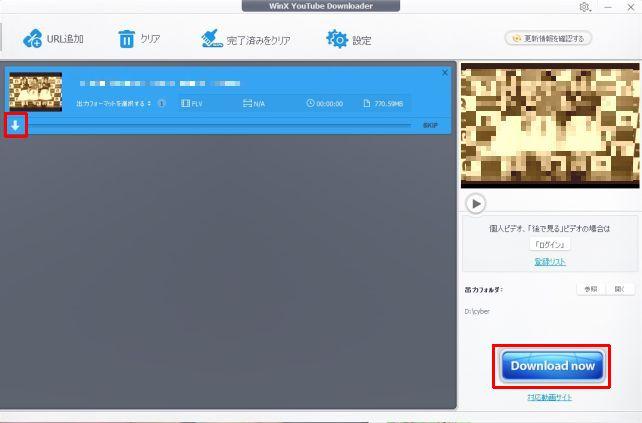The width and height of the screenshot is (642, 423).
Task: Click the クリア trash can icon
Action: (126, 39)
